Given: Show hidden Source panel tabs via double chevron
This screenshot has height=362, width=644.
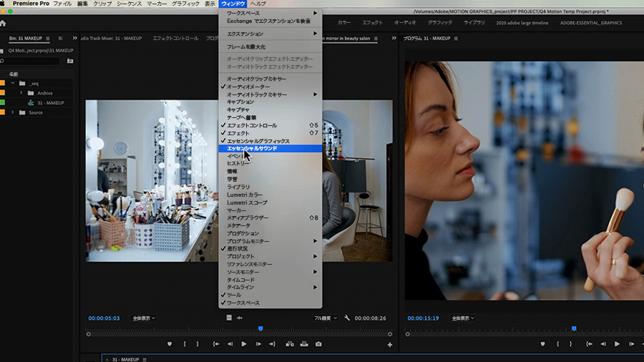Looking at the screenshot, I should [394, 38].
